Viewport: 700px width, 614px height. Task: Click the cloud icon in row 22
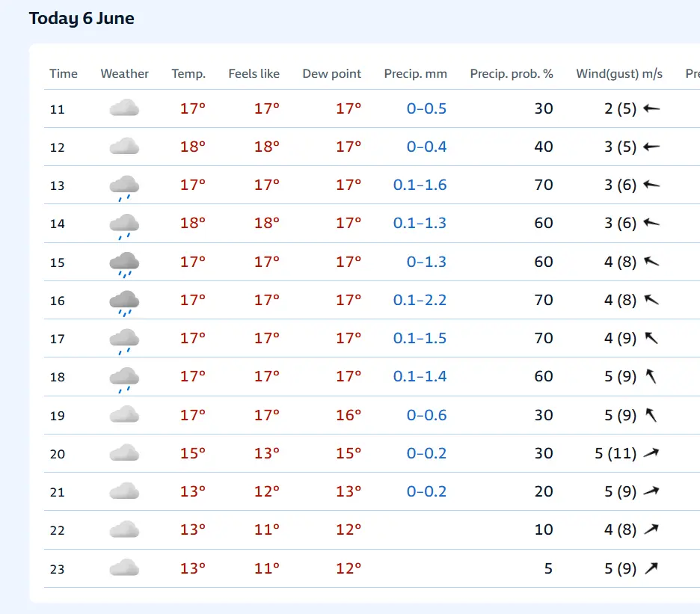click(124, 529)
